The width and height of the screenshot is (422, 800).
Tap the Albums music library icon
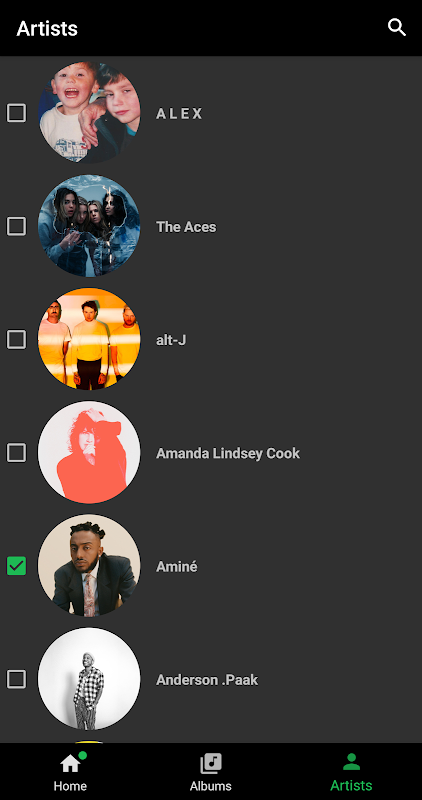coord(211,764)
